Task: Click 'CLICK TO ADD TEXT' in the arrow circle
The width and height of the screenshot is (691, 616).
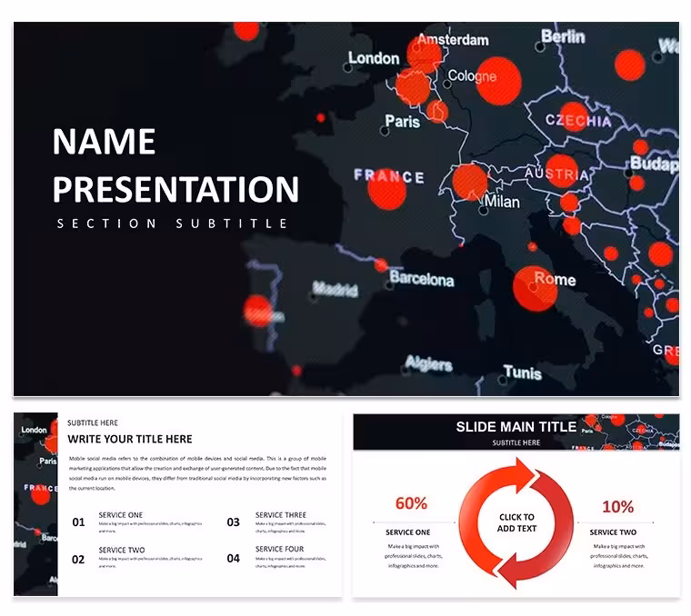Action: [x=516, y=522]
